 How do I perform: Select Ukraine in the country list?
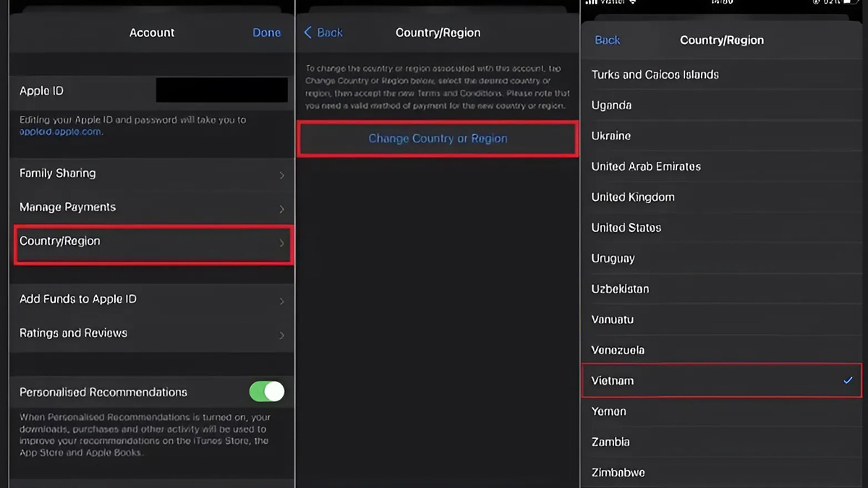611,136
